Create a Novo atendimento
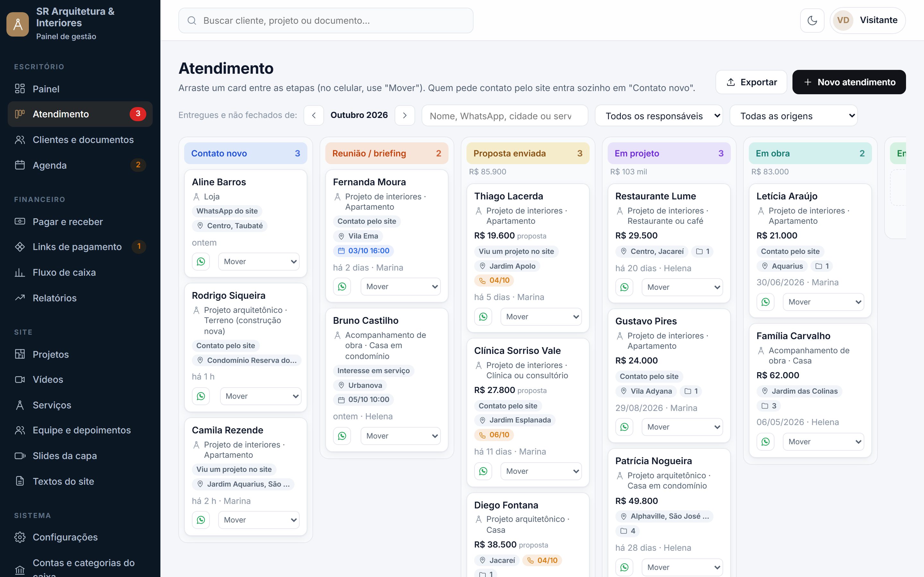Viewport: 924px width, 577px height. [849, 82]
